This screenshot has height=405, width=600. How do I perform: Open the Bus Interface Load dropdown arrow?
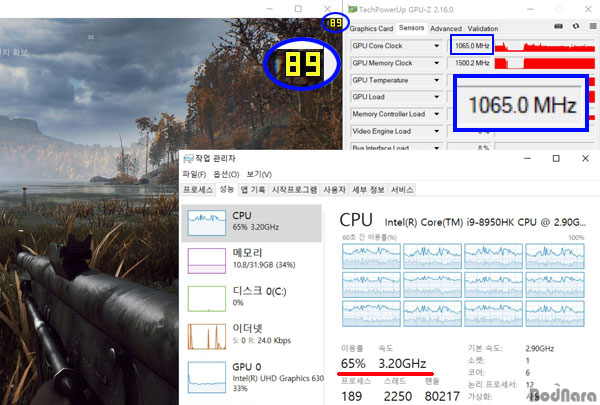click(436, 147)
